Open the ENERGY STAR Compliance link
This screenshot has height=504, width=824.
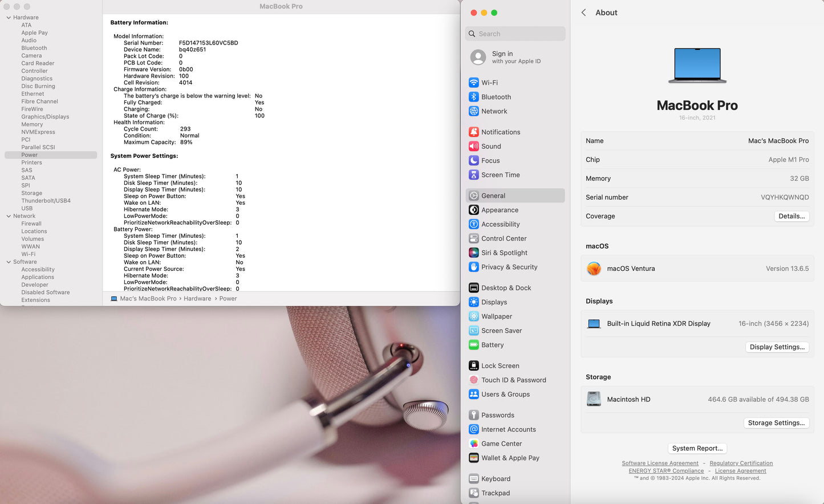666,471
